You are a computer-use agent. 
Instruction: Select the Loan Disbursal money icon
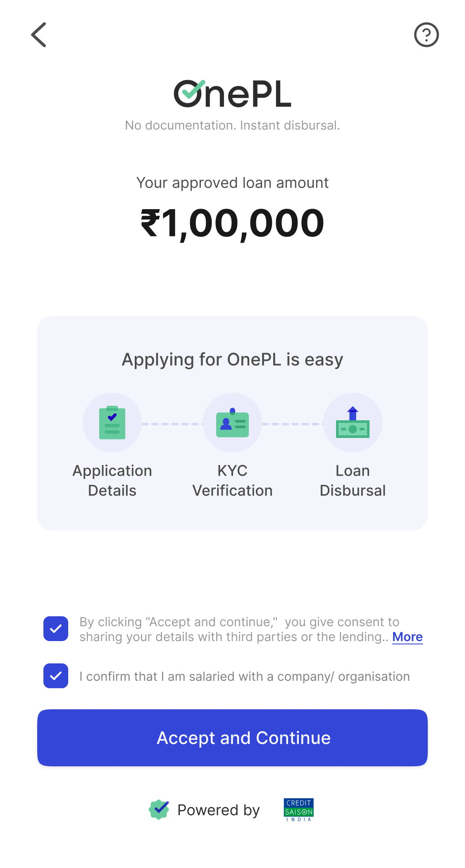pos(353,422)
